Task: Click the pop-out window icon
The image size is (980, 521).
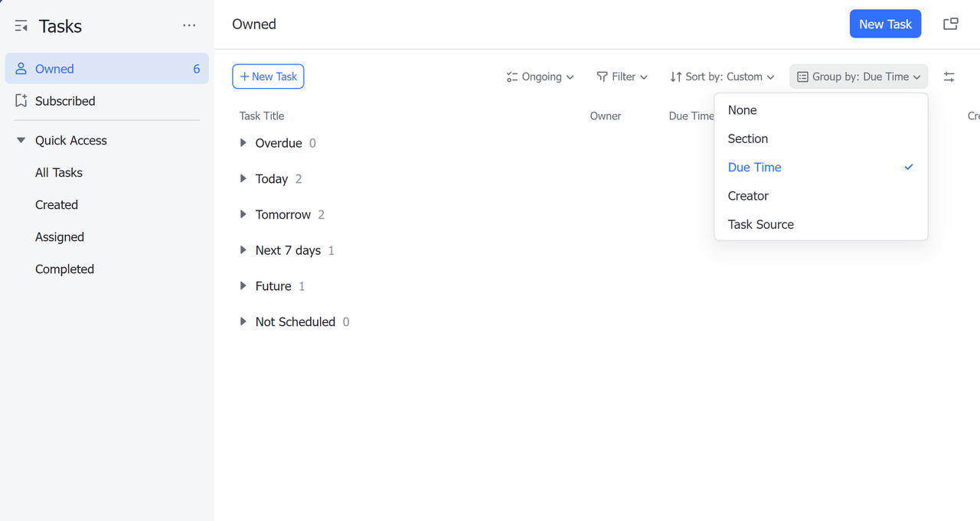Action: 950,24
